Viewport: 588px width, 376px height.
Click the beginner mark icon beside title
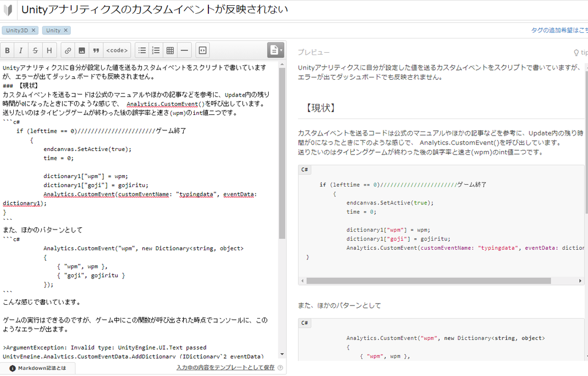point(8,10)
